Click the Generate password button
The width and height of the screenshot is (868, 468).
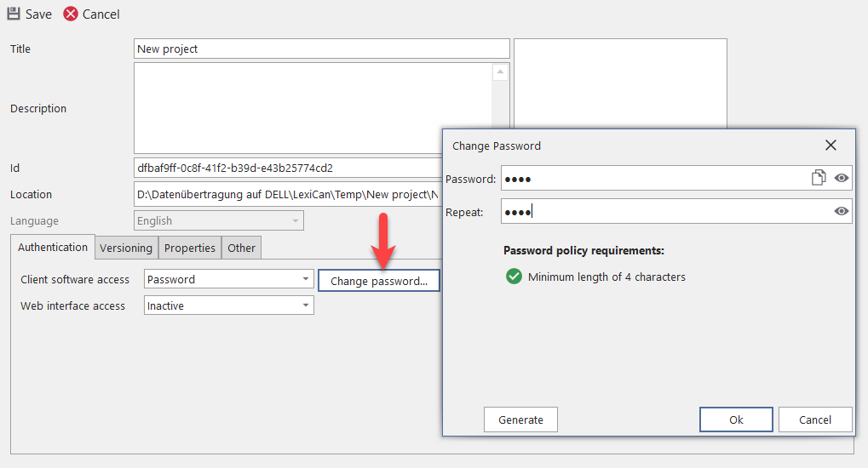pyautogui.click(x=520, y=419)
